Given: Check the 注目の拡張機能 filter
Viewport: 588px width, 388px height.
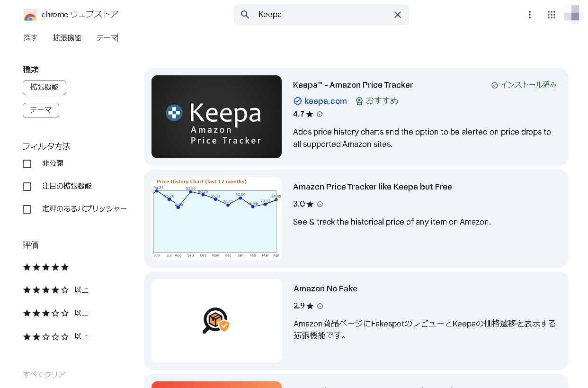Looking at the screenshot, I should point(27,186).
